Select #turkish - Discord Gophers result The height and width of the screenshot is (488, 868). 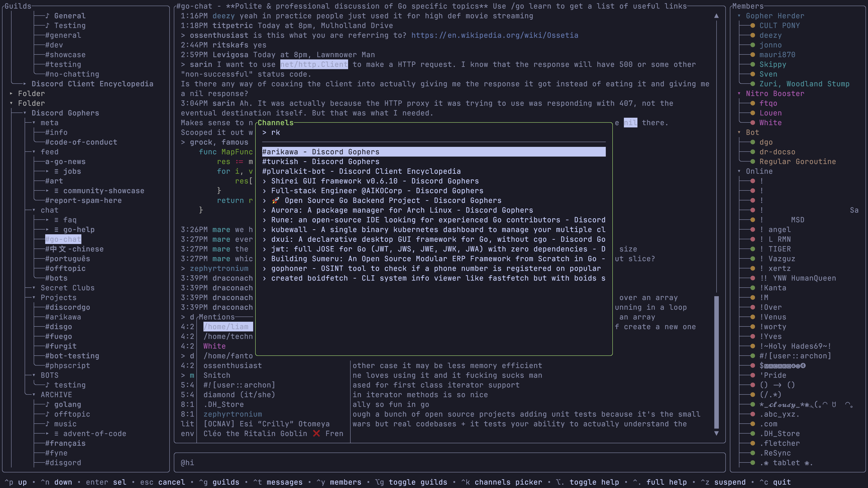point(434,162)
